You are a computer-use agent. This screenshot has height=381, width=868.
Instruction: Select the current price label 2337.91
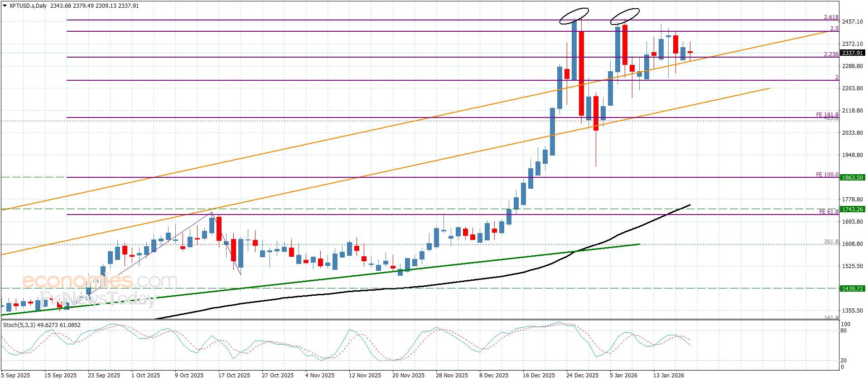[x=851, y=53]
